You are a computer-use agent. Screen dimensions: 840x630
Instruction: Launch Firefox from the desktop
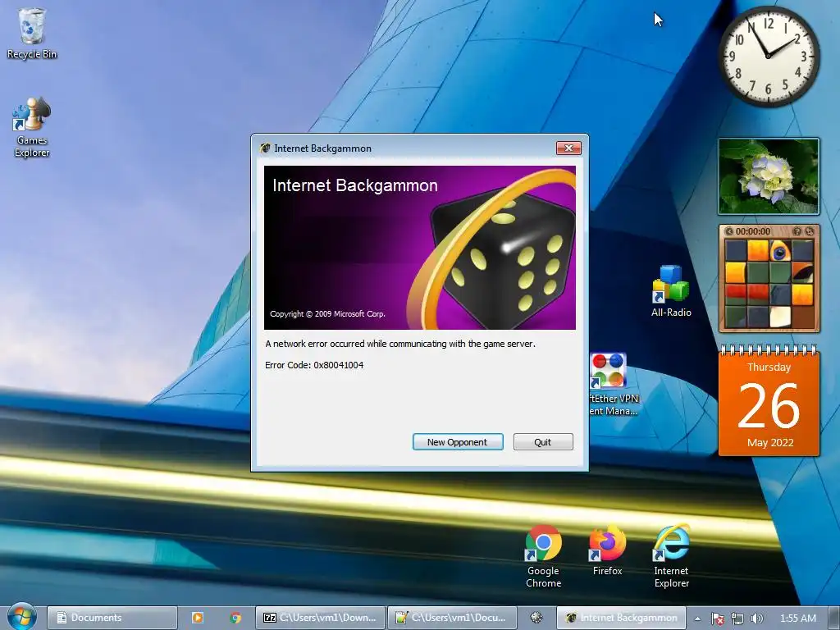point(608,550)
